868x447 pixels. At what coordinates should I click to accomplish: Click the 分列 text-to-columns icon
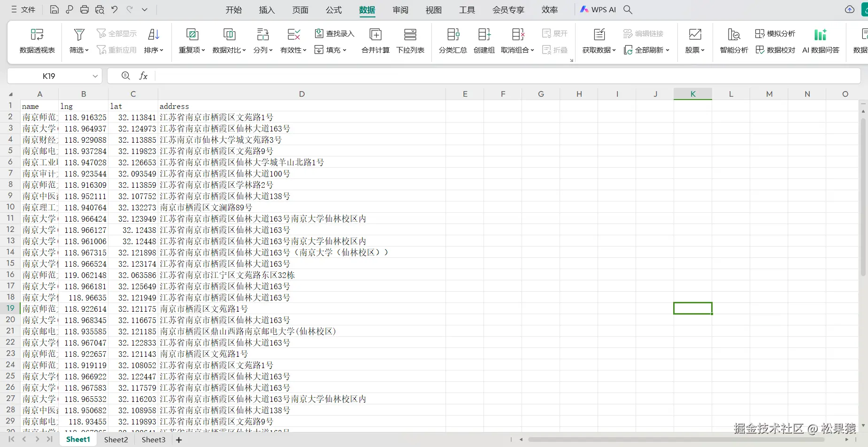pos(263,34)
